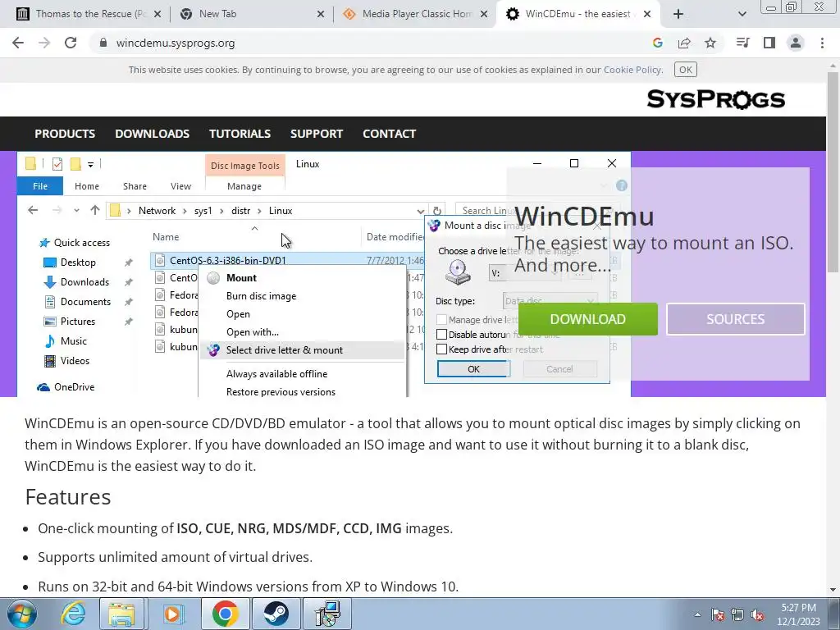Open the Google icon in address bar

click(657, 43)
